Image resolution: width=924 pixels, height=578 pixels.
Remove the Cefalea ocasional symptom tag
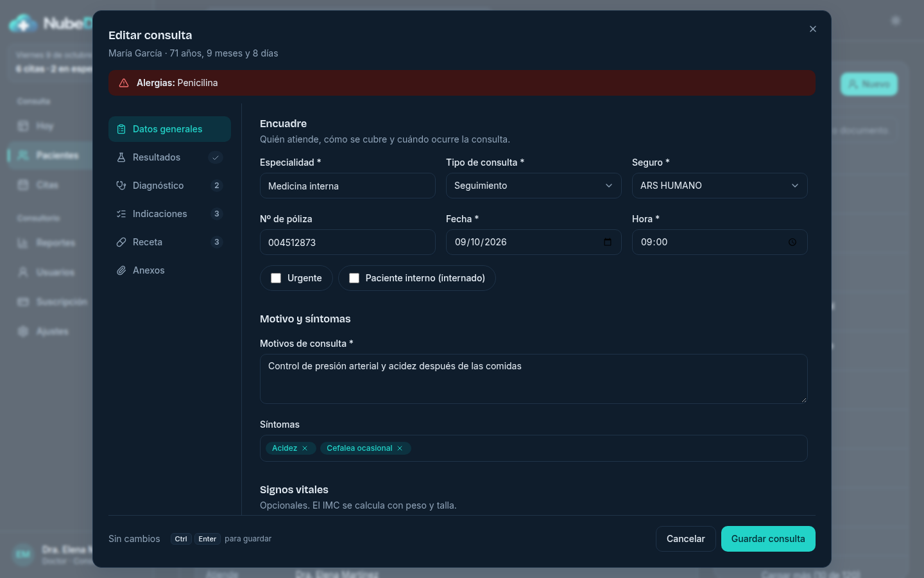coord(400,448)
